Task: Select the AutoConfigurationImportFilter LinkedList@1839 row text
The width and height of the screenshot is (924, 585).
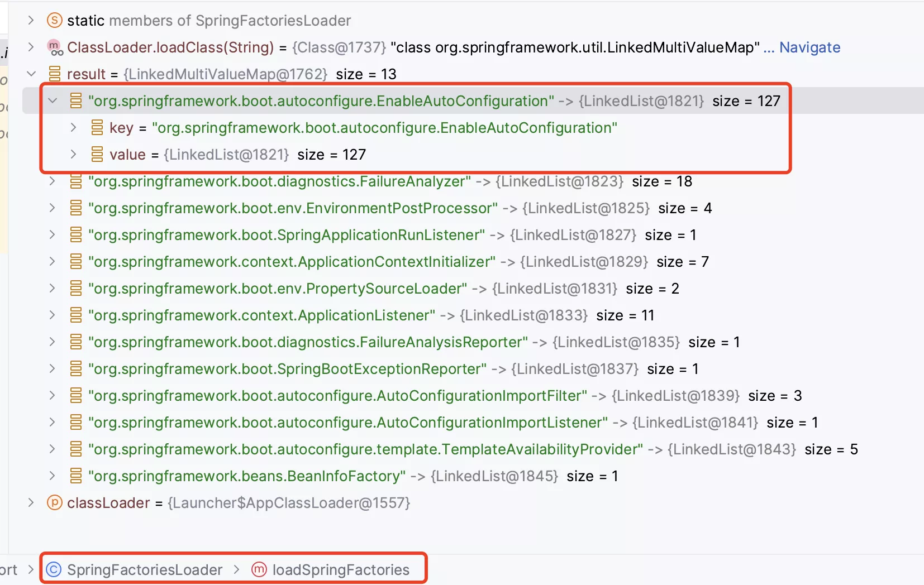Action: 445,396
